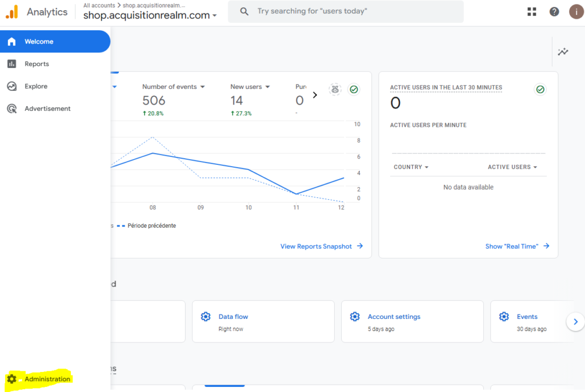Screen dimensions: 585x392
Task: Click the zero active users count
Action: [x=395, y=103]
